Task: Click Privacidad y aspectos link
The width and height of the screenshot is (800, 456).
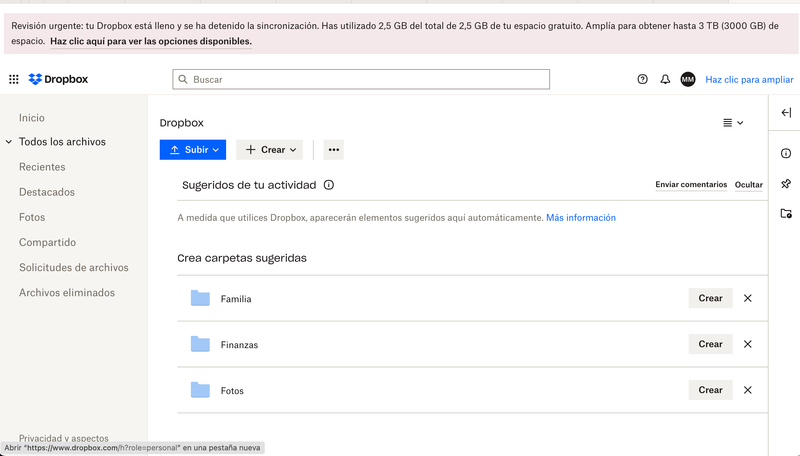Action: [64, 438]
